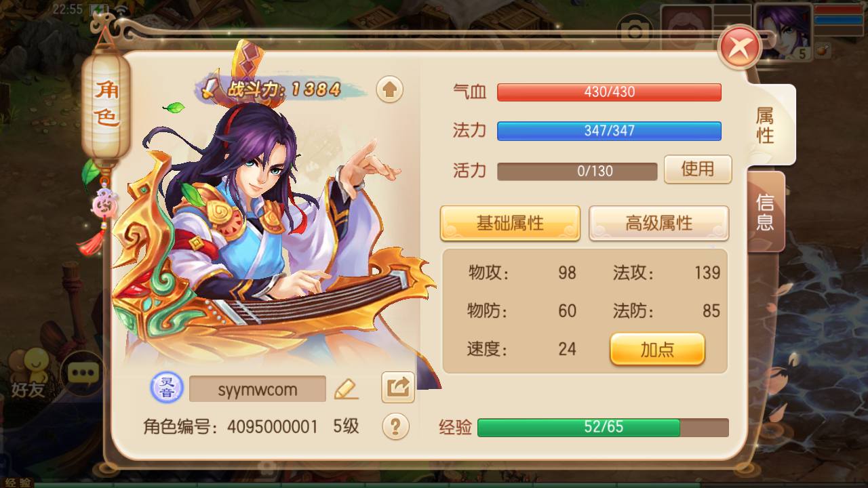Image resolution: width=868 pixels, height=488 pixels.
Task: Open the question mark help icon
Action: (396, 426)
